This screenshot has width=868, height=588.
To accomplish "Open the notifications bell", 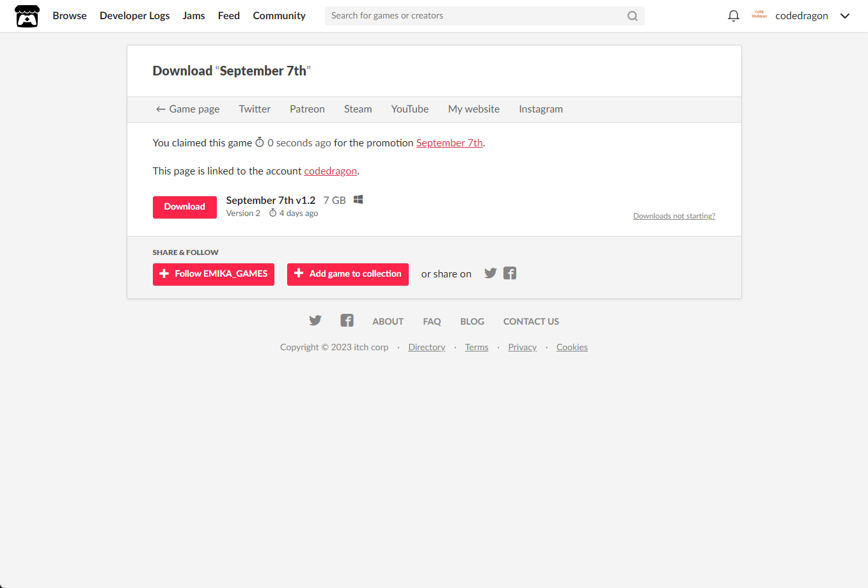I will point(734,16).
